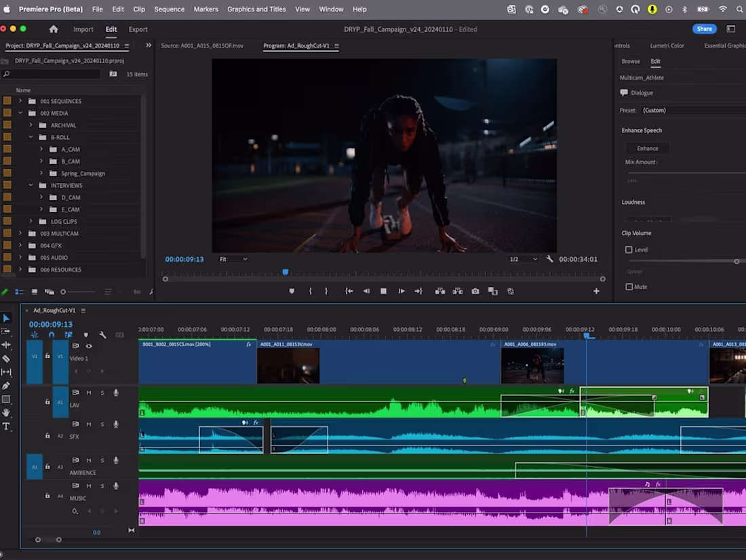Click the Export Frame camera icon
The height and width of the screenshot is (560, 746).
tap(475, 291)
